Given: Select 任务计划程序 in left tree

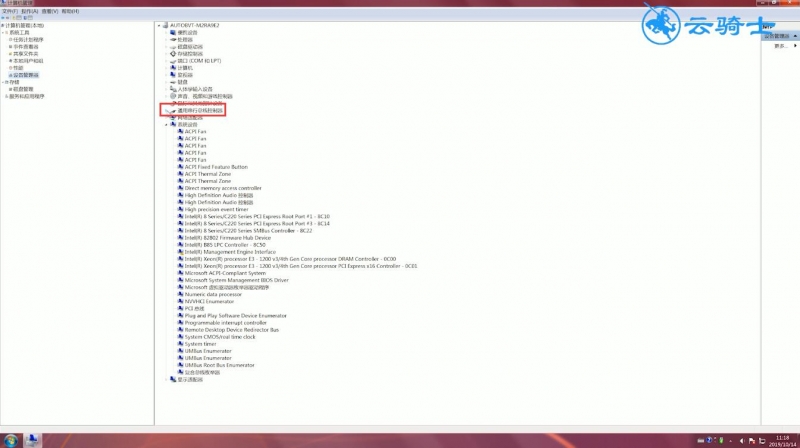Looking at the screenshot, I should coord(28,40).
